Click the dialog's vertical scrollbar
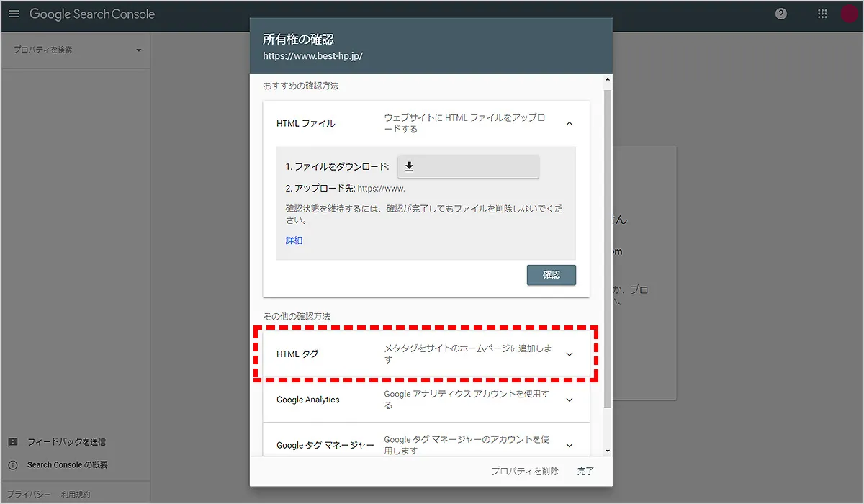Image resolution: width=864 pixels, height=504 pixels. click(607, 252)
